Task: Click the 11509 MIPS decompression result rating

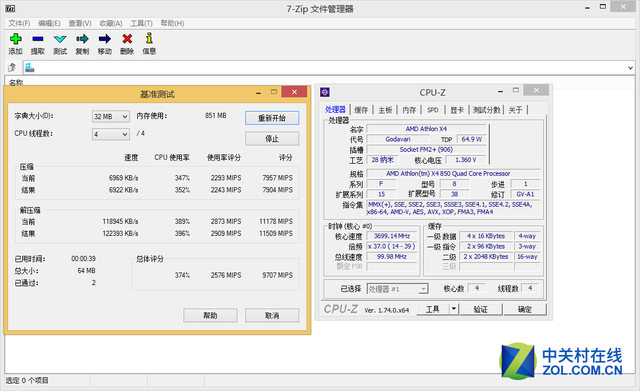Action: pyautogui.click(x=276, y=234)
